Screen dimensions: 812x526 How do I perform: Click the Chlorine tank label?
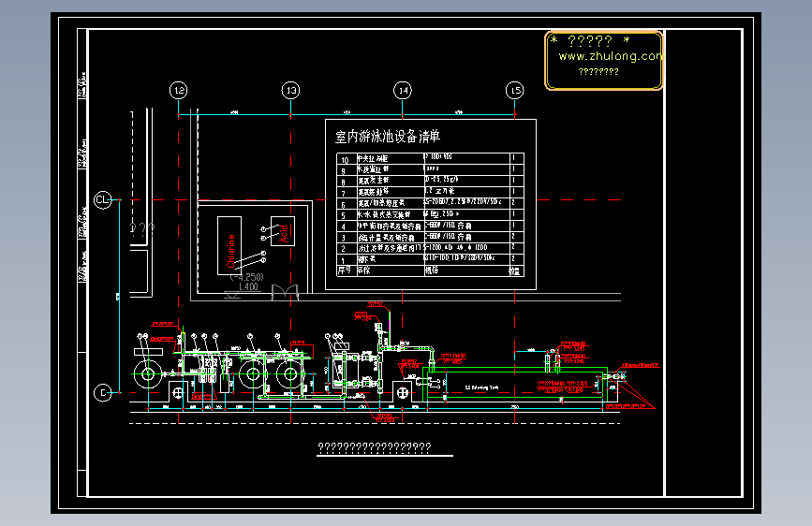click(230, 251)
